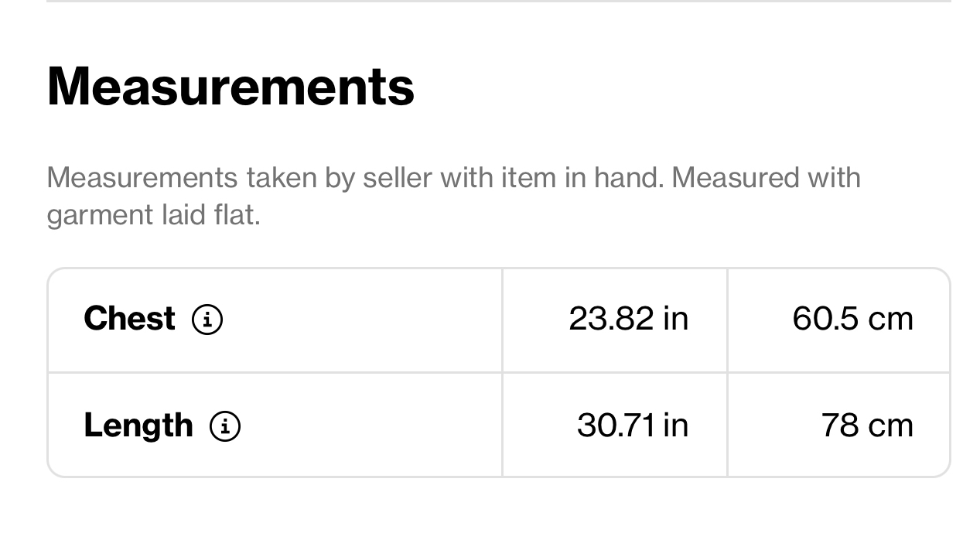Click the 'in' unit after 30.71

[x=675, y=425]
